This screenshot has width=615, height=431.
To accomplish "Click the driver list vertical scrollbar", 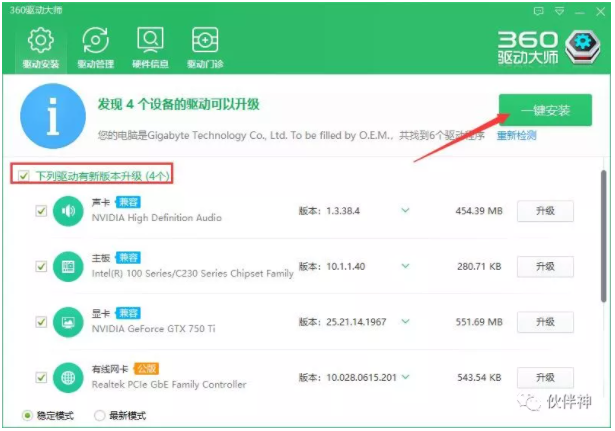I will 604,236.
